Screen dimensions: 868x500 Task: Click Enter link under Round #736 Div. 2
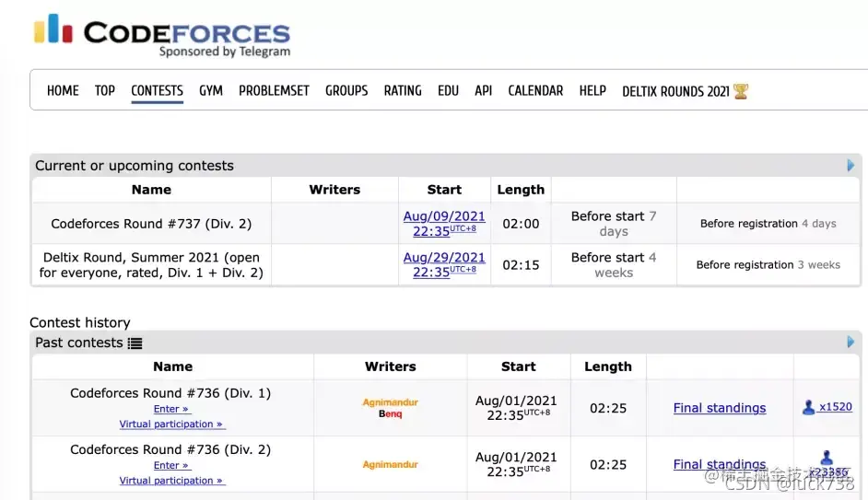[x=171, y=466]
